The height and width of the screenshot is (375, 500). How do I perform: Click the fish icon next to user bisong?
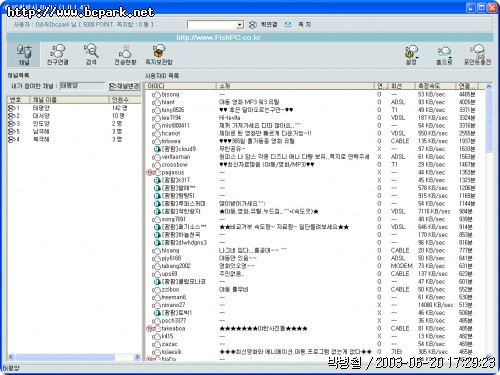(x=156, y=95)
